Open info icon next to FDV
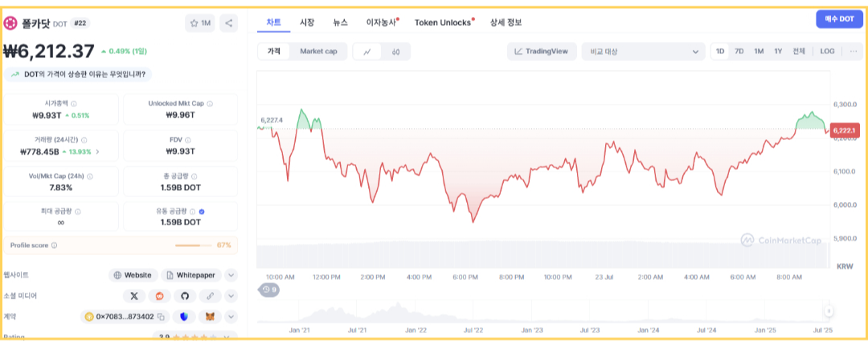 188,140
